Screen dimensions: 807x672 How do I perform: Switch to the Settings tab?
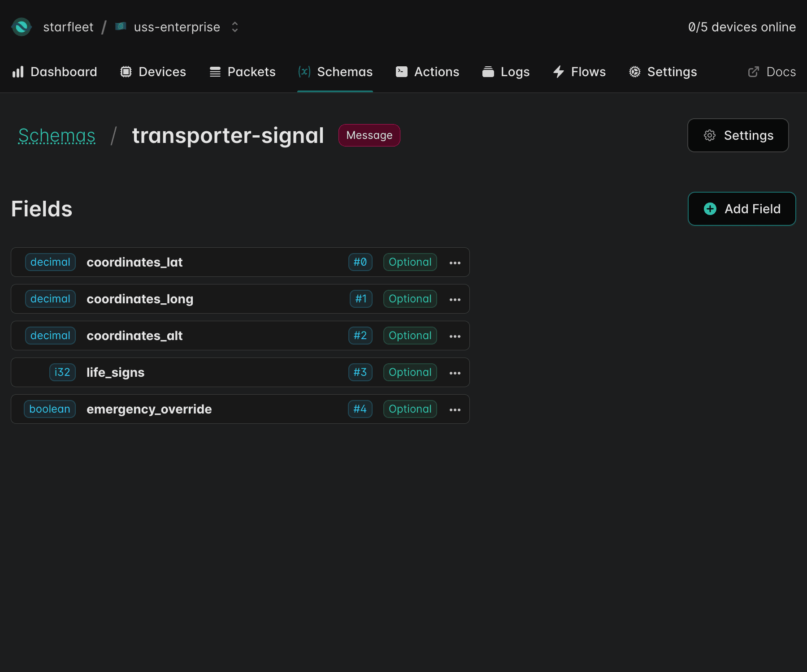[663, 72]
